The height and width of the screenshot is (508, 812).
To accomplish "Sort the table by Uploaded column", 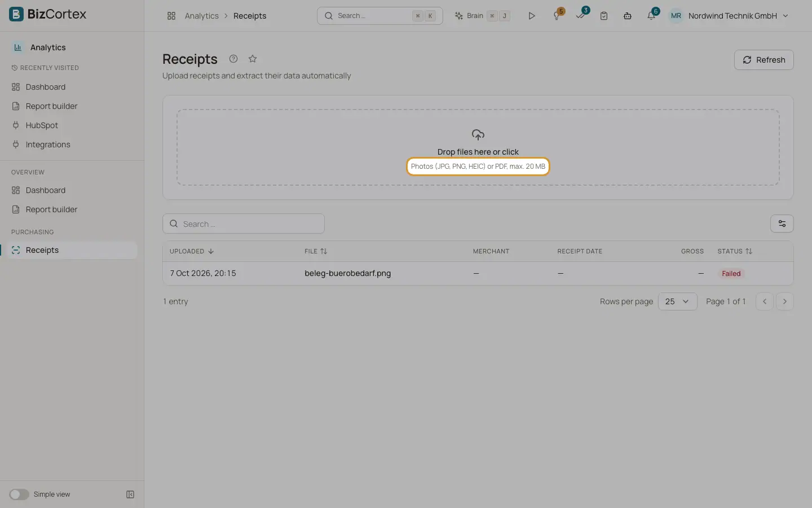I will (x=192, y=251).
